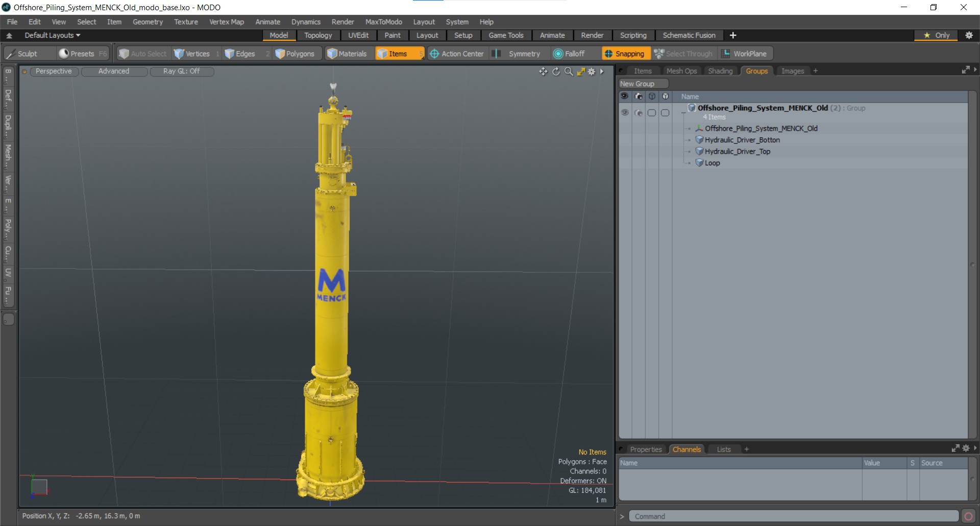This screenshot has height=526, width=980.
Task: Click the viewport pan (move) icon
Action: click(x=543, y=71)
